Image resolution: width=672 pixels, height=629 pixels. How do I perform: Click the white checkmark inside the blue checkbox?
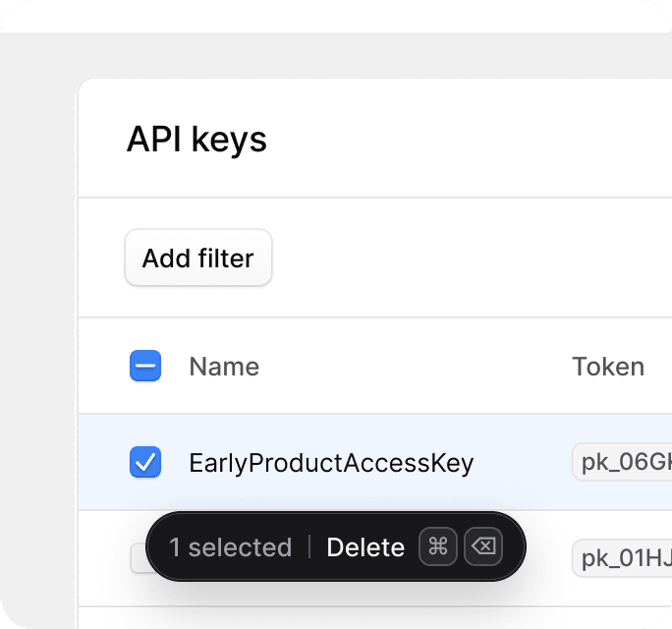145,462
